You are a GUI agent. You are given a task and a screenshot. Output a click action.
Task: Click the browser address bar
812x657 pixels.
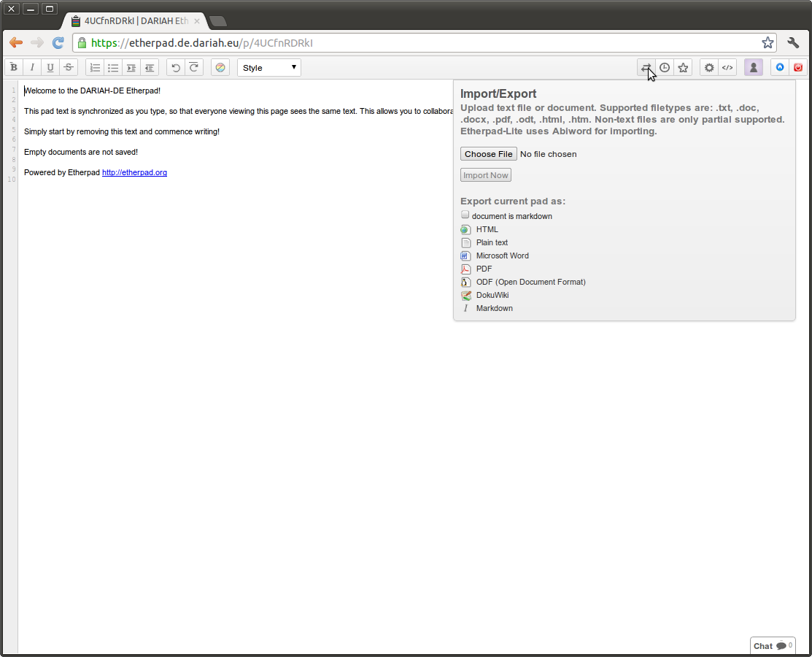pos(423,43)
